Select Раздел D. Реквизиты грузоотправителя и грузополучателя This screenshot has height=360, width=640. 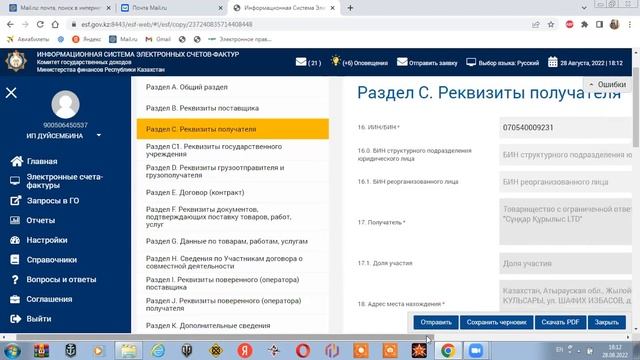tap(233, 171)
